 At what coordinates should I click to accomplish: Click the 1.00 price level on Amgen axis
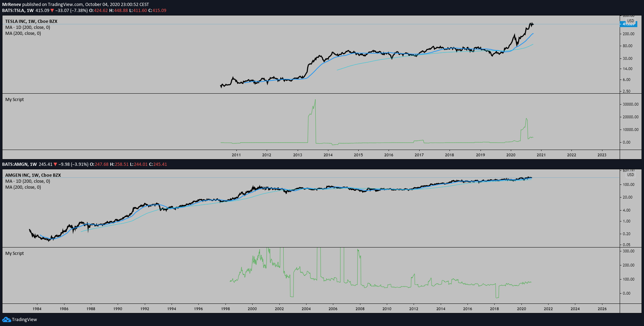(626, 221)
